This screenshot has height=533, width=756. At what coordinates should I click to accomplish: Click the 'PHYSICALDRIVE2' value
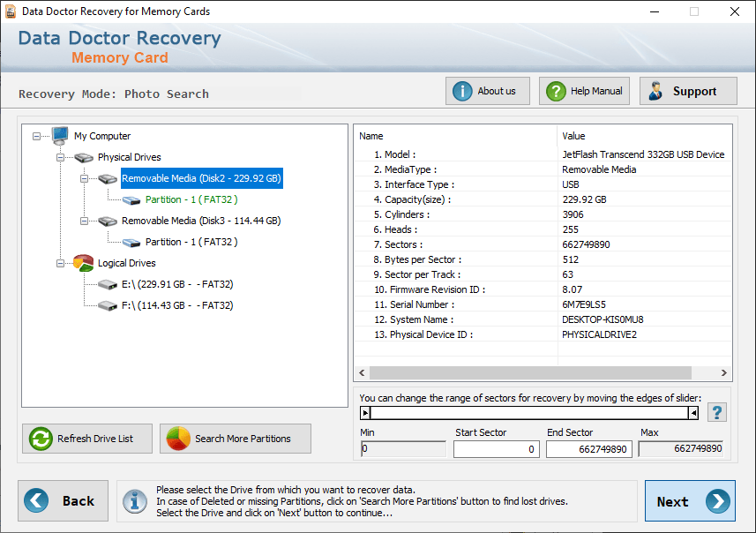[x=599, y=334]
